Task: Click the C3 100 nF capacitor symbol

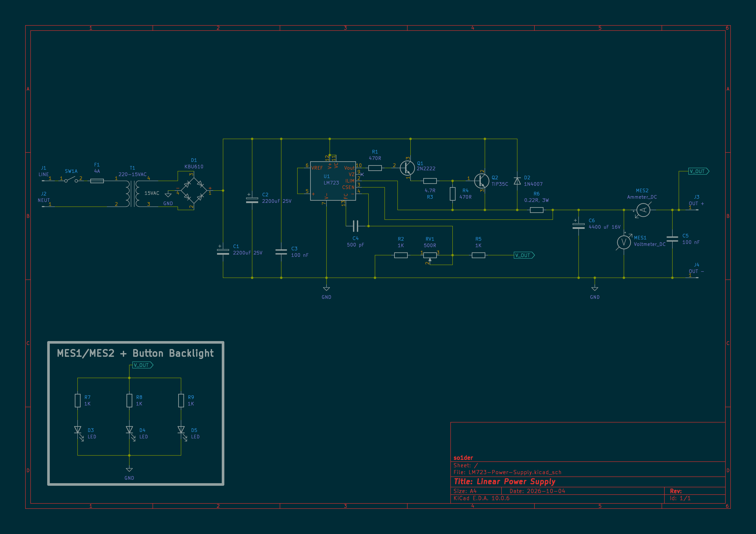Action: point(281,252)
